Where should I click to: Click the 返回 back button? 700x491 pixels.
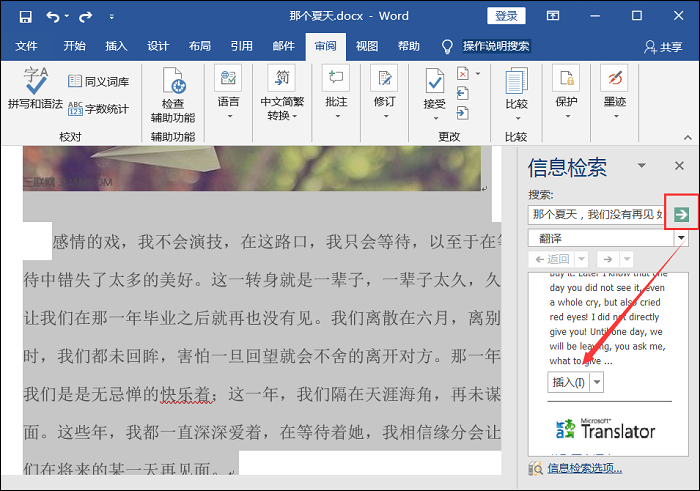[552, 259]
